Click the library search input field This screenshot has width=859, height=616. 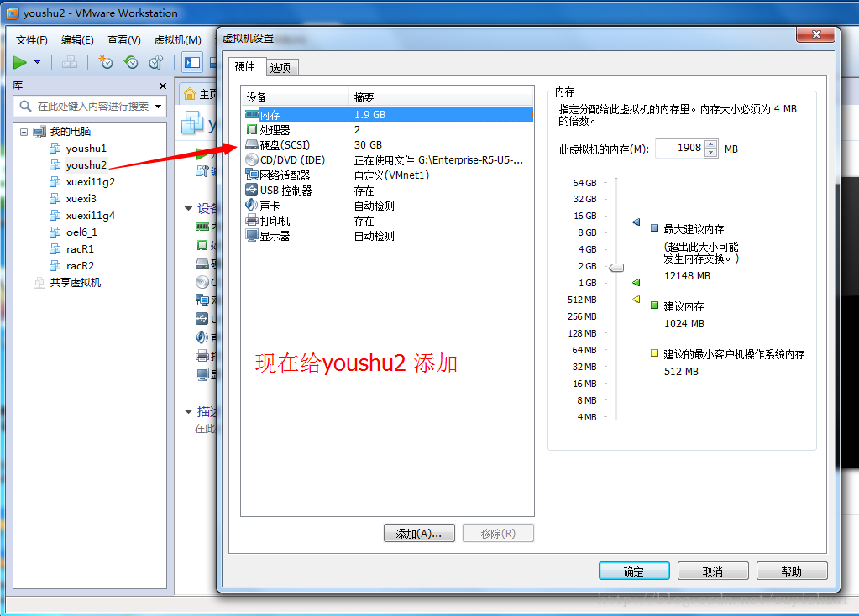[x=89, y=107]
